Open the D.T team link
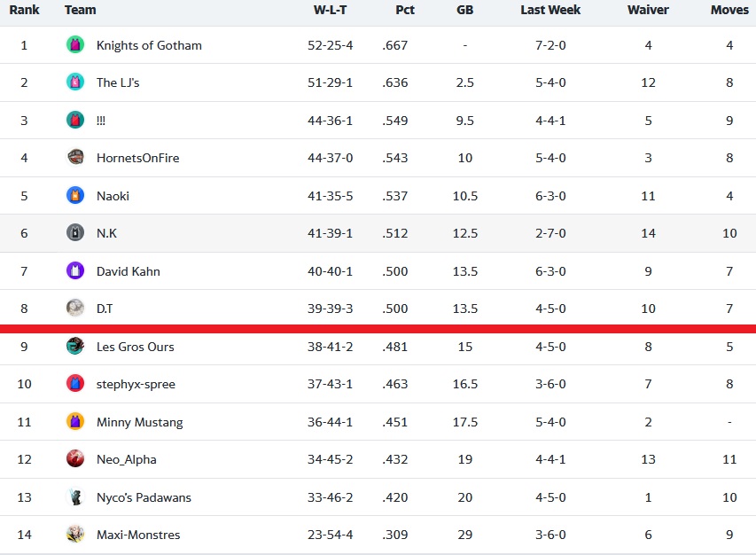 pos(105,309)
